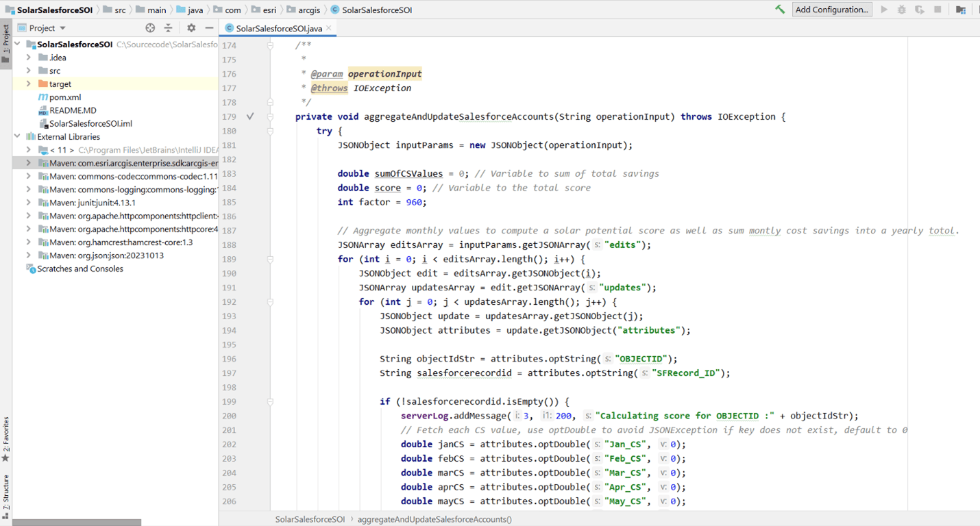Hide the Project panel with minimize icon
The image size is (980, 526).
click(209, 28)
